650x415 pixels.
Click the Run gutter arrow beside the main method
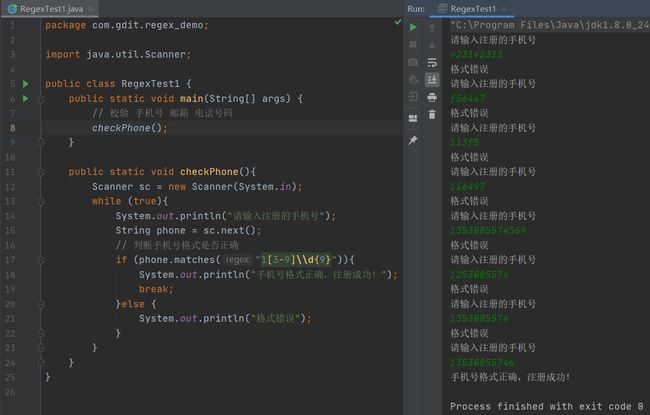click(26, 99)
